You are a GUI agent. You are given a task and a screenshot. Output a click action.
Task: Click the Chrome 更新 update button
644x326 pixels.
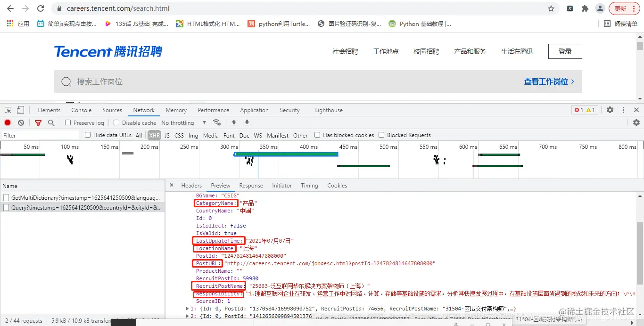[x=625, y=8]
